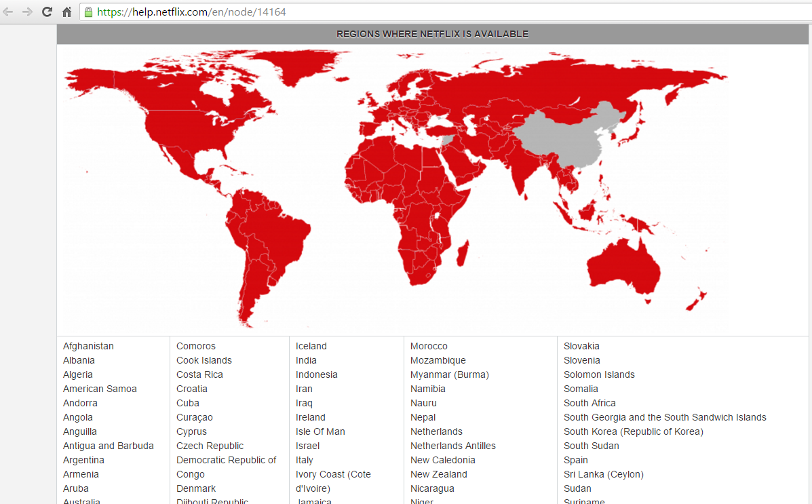Click Isle Of Man entry
Viewport: 812px width, 504px height.
click(x=320, y=431)
